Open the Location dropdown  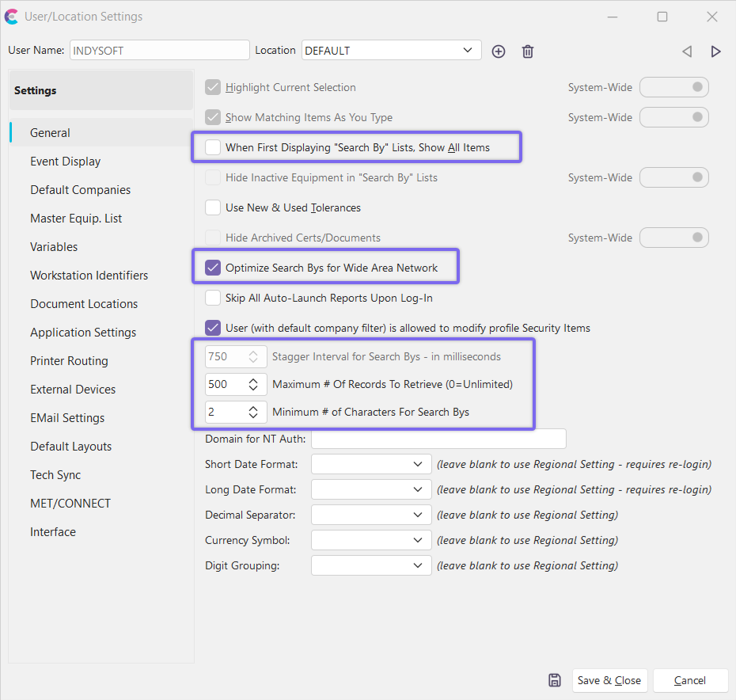(x=467, y=51)
